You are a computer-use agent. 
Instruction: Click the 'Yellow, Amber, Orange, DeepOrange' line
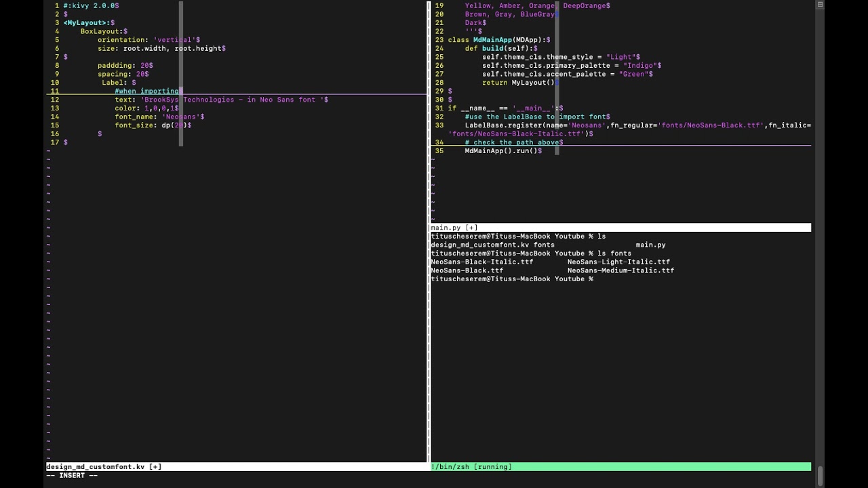pos(537,5)
